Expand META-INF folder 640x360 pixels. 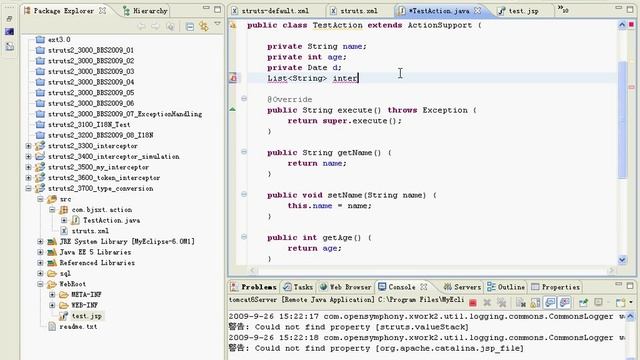(52, 294)
